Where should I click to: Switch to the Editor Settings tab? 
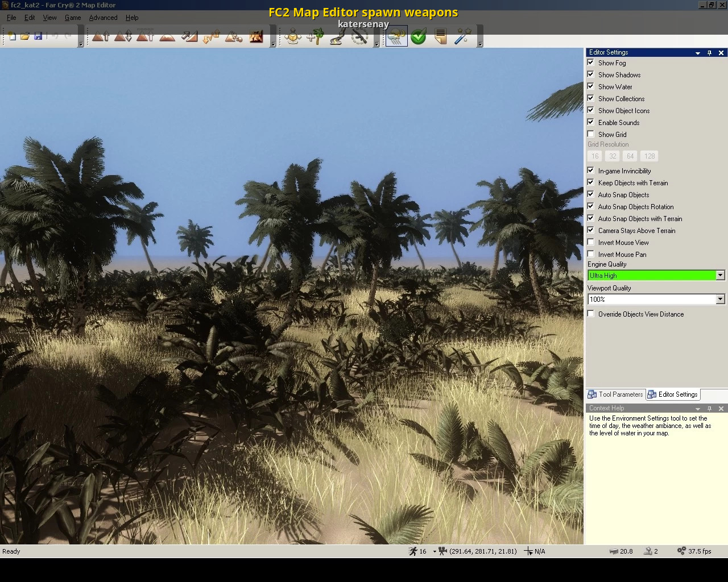point(673,394)
